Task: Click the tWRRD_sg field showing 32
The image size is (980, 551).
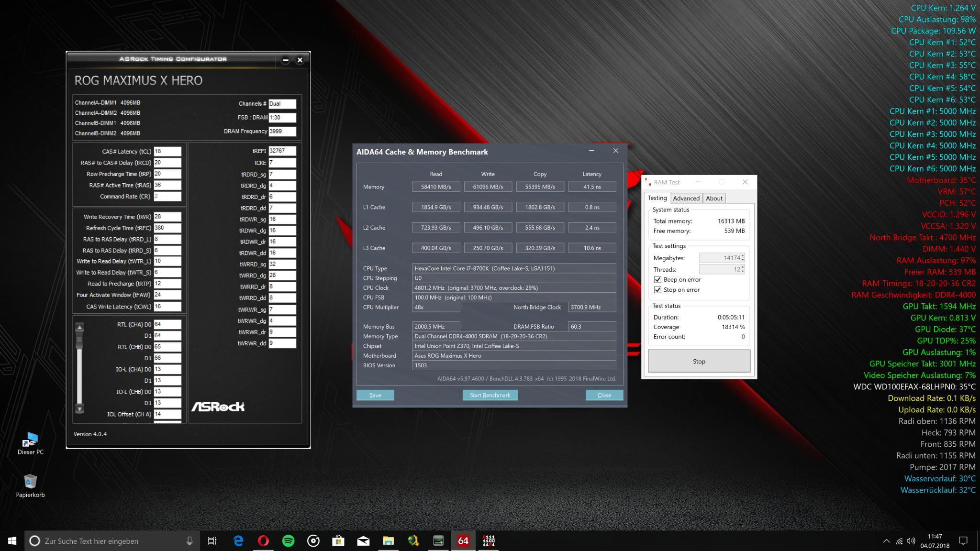Action: (282, 264)
